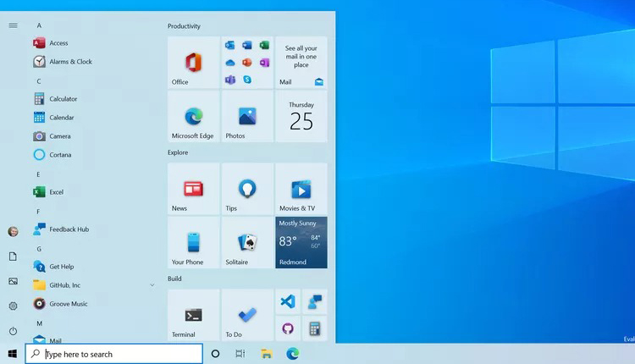
Task: Open Calculator small tile in Build group
Action: [x=315, y=328]
